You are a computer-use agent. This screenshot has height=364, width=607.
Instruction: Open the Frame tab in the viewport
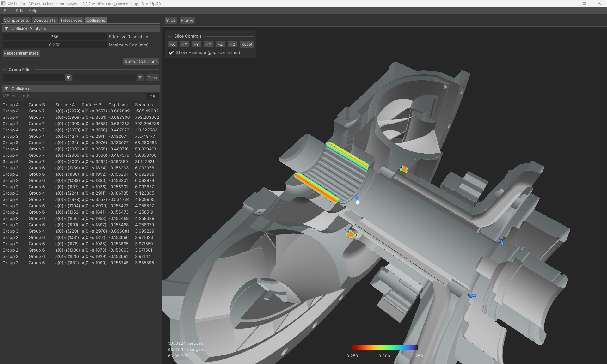point(187,20)
